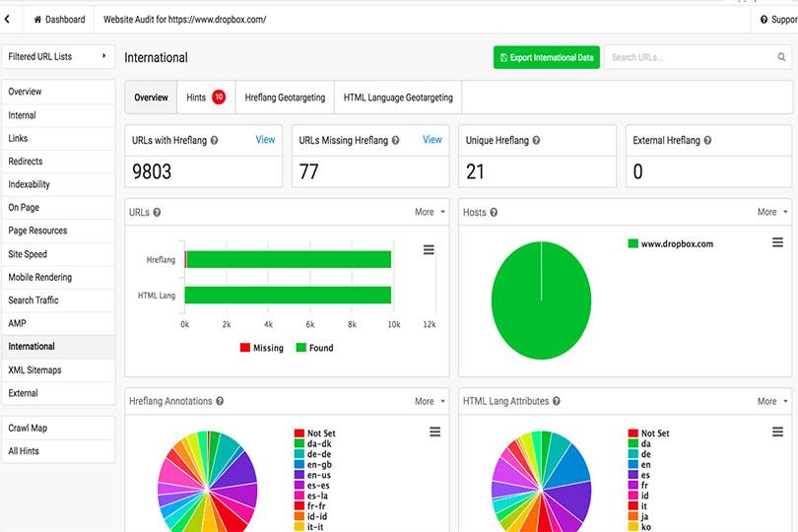Toggle Found legend in URLs chart
This screenshot has width=798, height=532.
(x=314, y=348)
